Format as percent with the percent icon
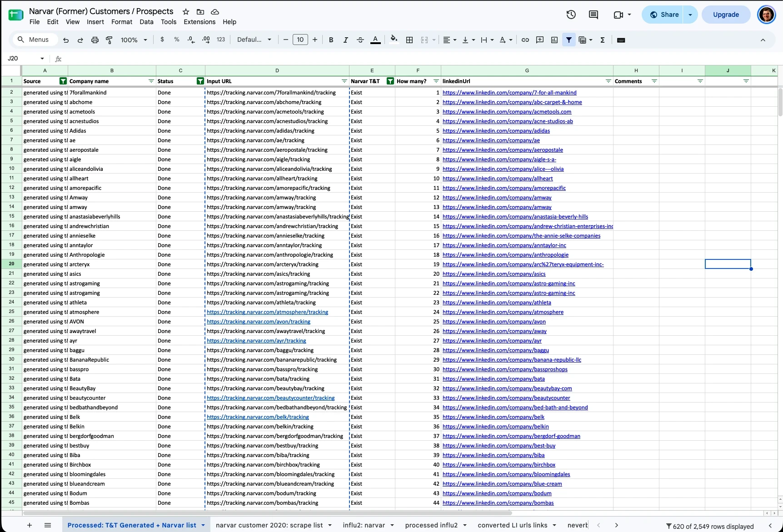The width and height of the screenshot is (783, 532). pyautogui.click(x=177, y=40)
